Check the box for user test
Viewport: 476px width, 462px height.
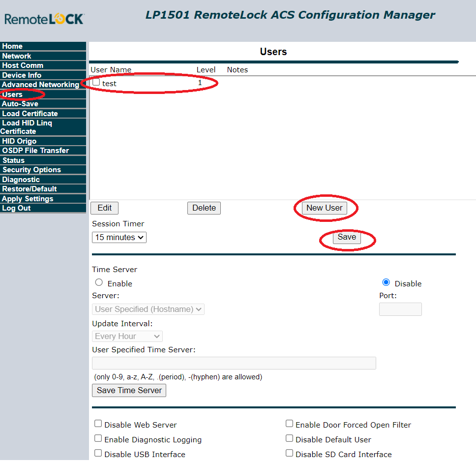[96, 82]
